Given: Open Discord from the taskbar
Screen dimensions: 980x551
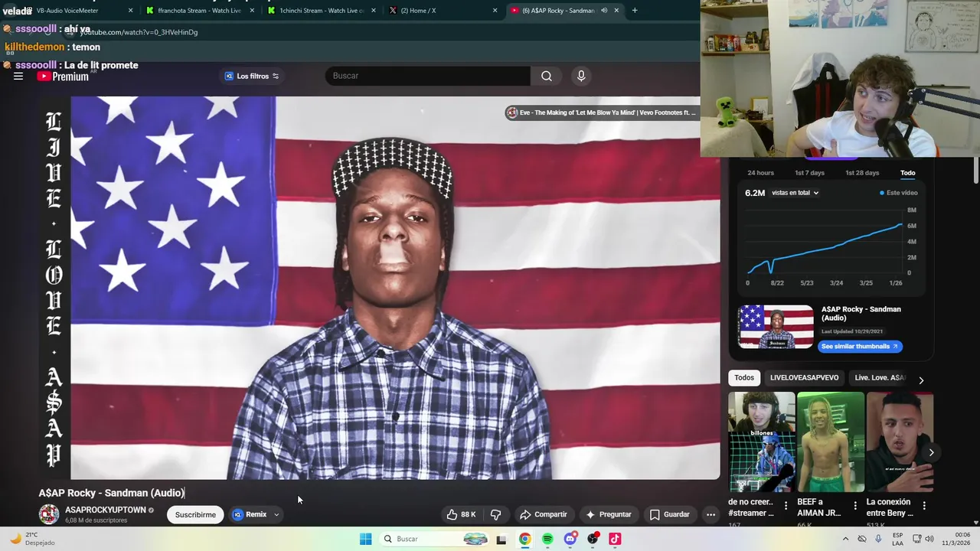Looking at the screenshot, I should [570, 539].
